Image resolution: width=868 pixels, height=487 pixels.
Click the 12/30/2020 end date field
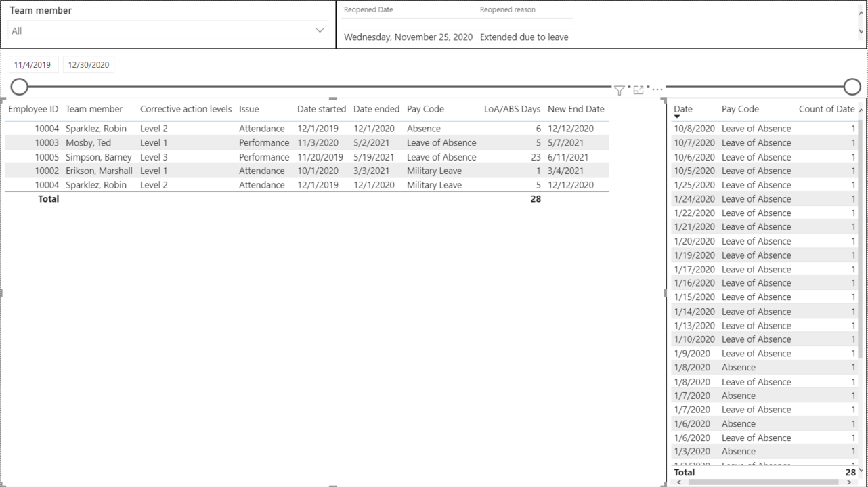coord(89,65)
